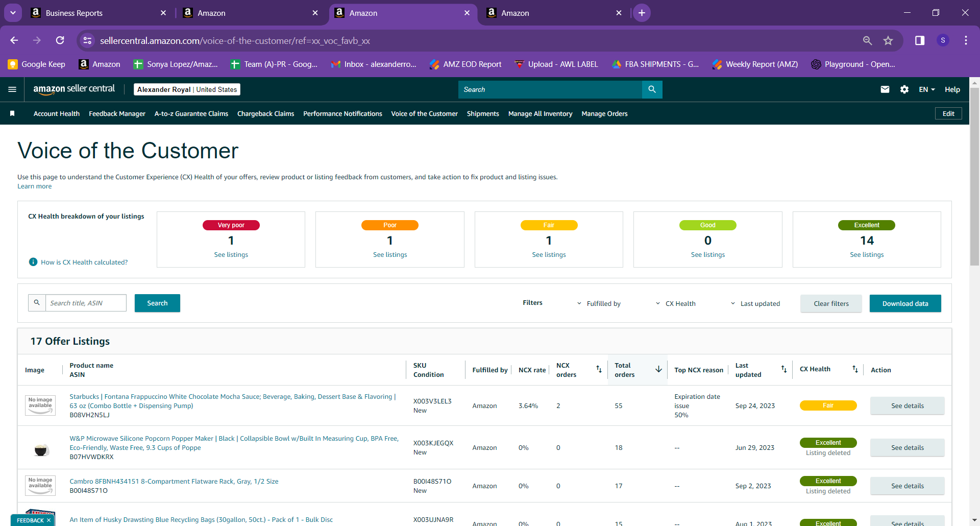This screenshot has width=980, height=526.
Task: See listings under Excellent card
Action: pos(867,254)
